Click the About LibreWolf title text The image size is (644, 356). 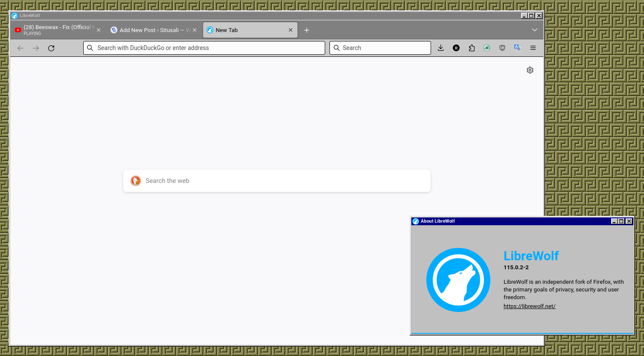coord(438,221)
